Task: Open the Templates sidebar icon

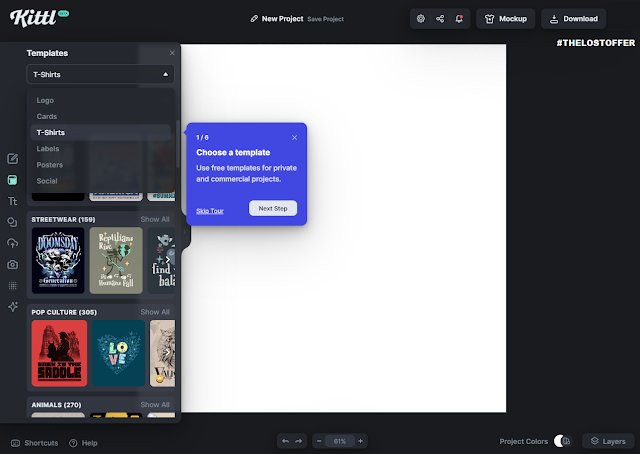Action: pyautogui.click(x=13, y=180)
